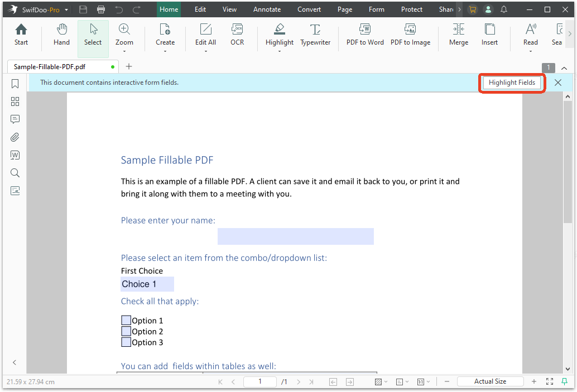Expand the Highlight dropdown arrow
The height and width of the screenshot is (392, 577).
(x=280, y=51)
